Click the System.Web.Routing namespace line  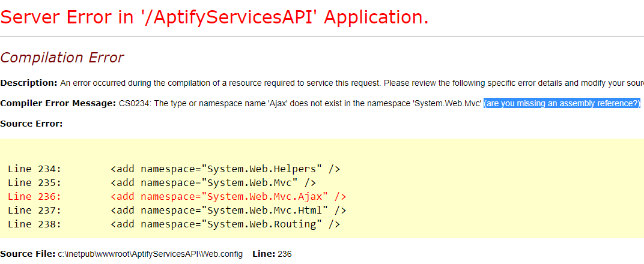point(225,224)
